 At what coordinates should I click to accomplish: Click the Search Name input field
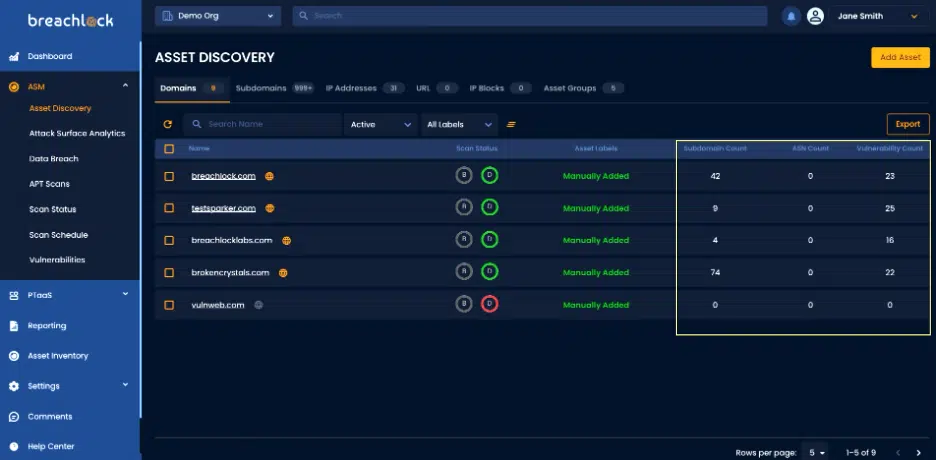click(x=262, y=125)
